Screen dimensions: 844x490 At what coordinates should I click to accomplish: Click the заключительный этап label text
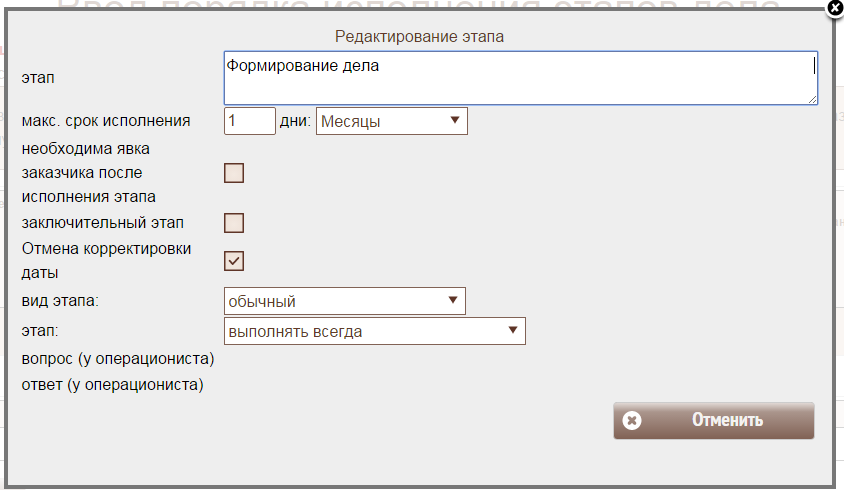coord(102,223)
